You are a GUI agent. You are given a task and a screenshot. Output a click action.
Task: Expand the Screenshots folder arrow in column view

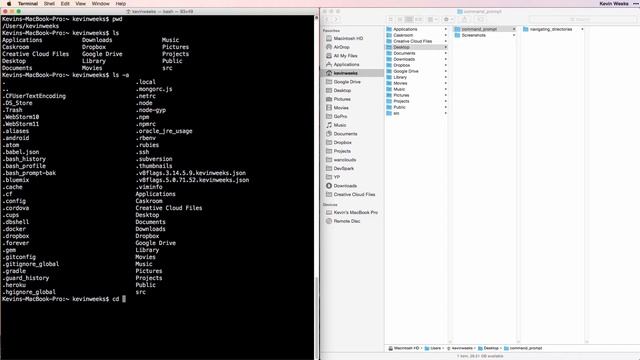coord(514,36)
